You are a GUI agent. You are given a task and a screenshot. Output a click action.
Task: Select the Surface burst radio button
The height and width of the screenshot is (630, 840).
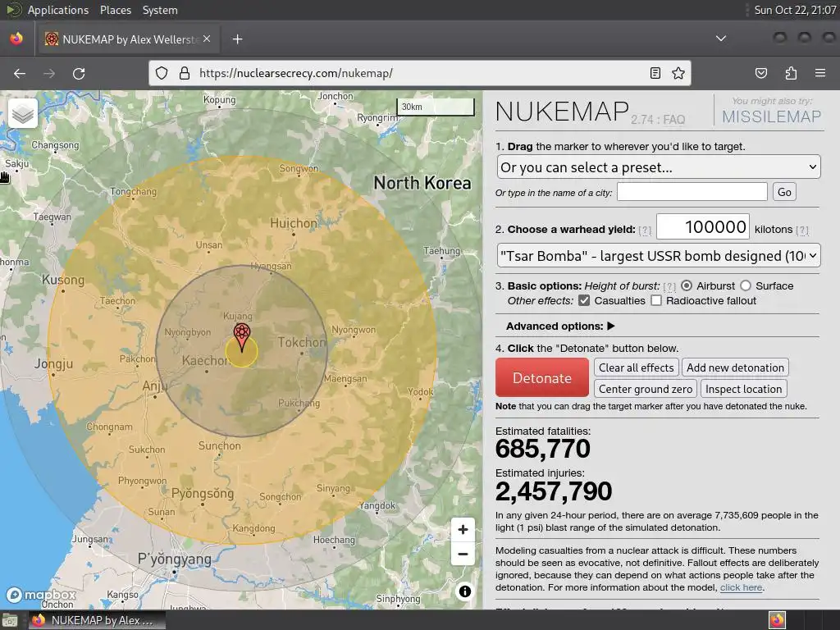click(x=746, y=285)
